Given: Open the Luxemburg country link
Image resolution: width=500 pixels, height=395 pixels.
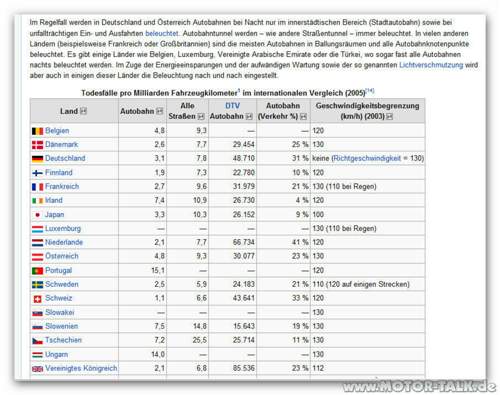Looking at the screenshot, I should pos(63,228).
